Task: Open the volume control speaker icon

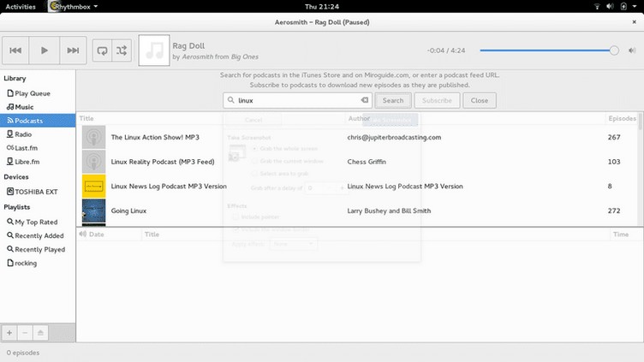Action: click(x=632, y=50)
